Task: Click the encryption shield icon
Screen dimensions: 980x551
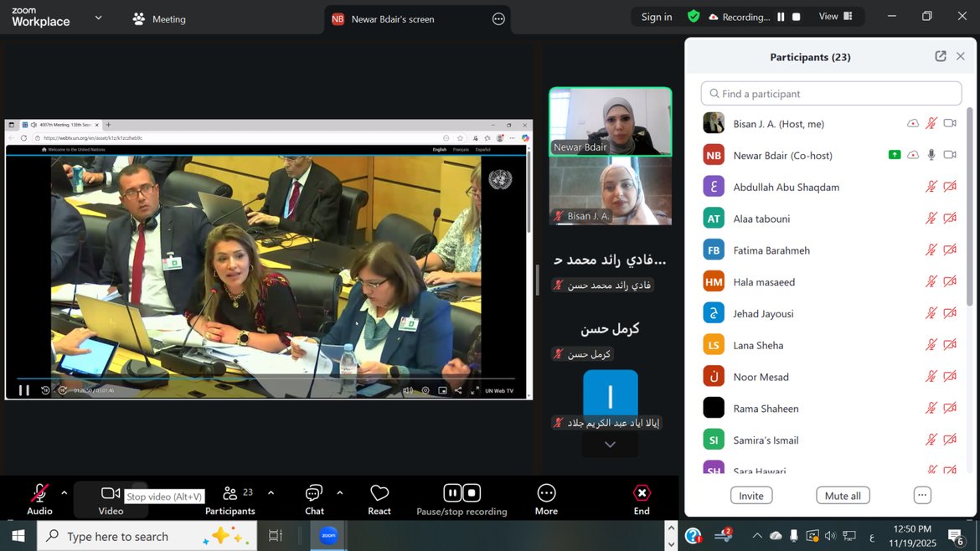Action: (693, 17)
